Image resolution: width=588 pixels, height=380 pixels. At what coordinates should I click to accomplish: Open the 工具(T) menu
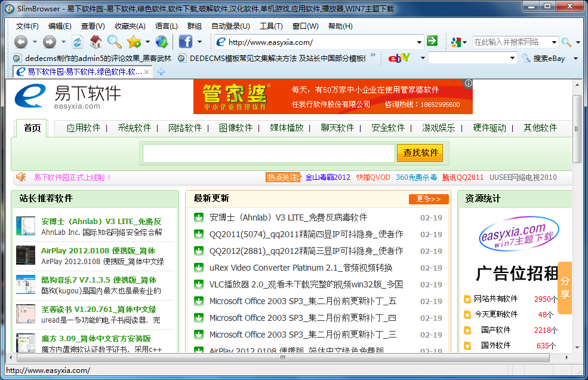click(x=271, y=26)
